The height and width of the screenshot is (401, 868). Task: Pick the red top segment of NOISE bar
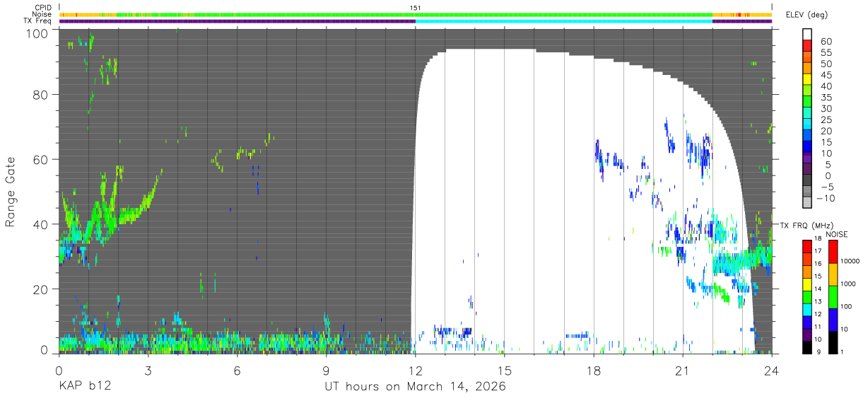click(x=833, y=251)
